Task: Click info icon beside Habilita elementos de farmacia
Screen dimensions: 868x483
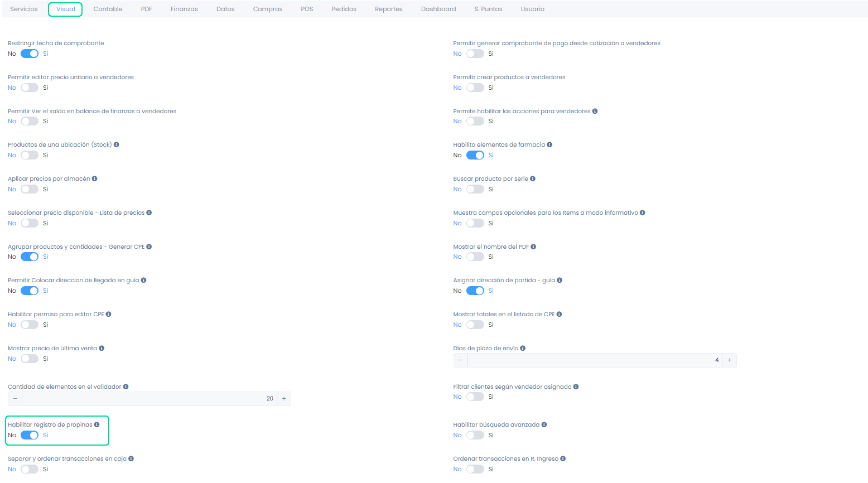Action: click(x=549, y=144)
